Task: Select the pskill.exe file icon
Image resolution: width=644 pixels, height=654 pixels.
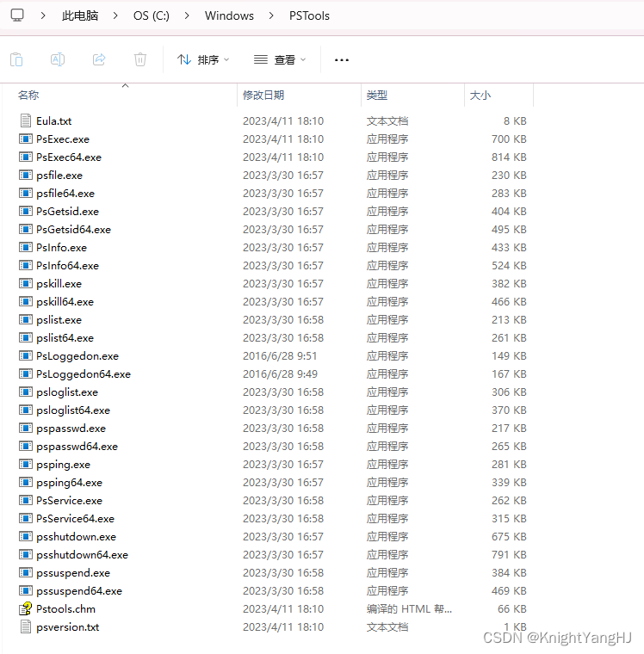Action: tap(26, 283)
